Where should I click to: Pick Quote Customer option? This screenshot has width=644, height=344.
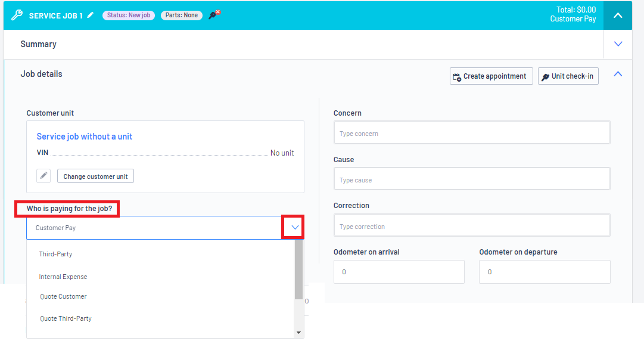pos(63,296)
